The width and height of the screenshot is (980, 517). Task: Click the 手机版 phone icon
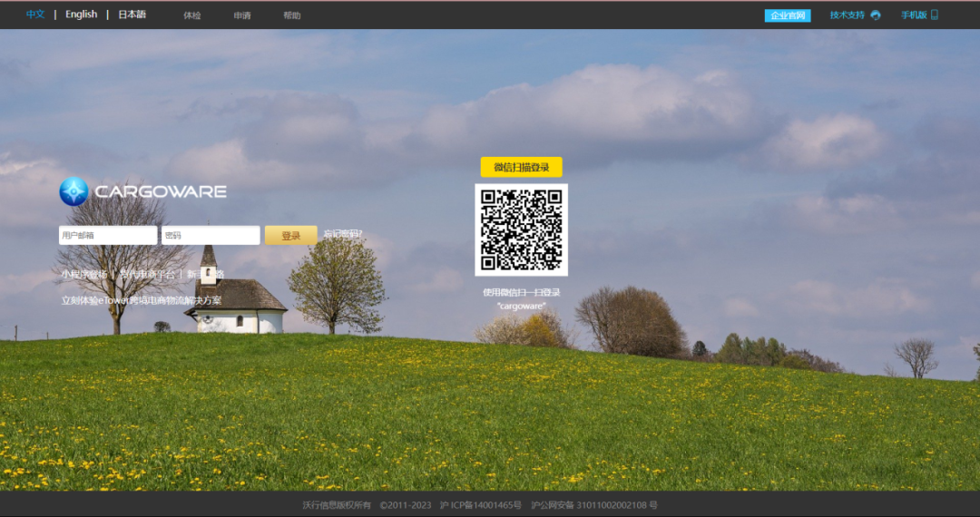click(x=935, y=15)
